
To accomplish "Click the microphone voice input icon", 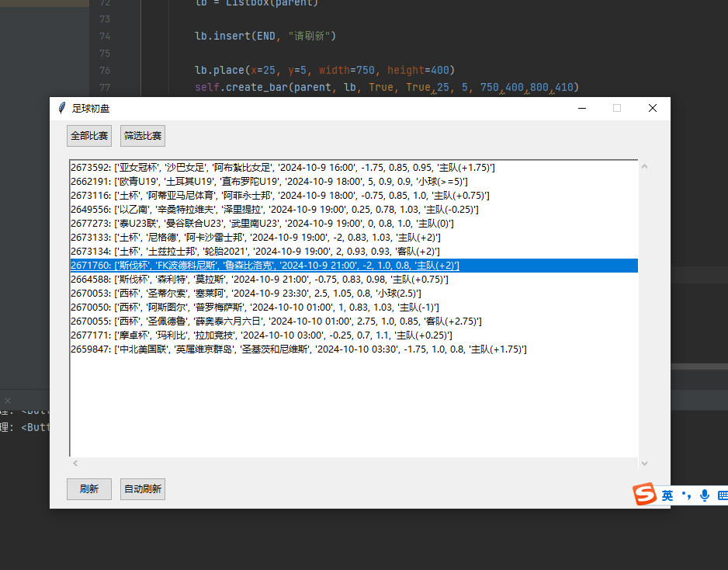I will coord(704,495).
